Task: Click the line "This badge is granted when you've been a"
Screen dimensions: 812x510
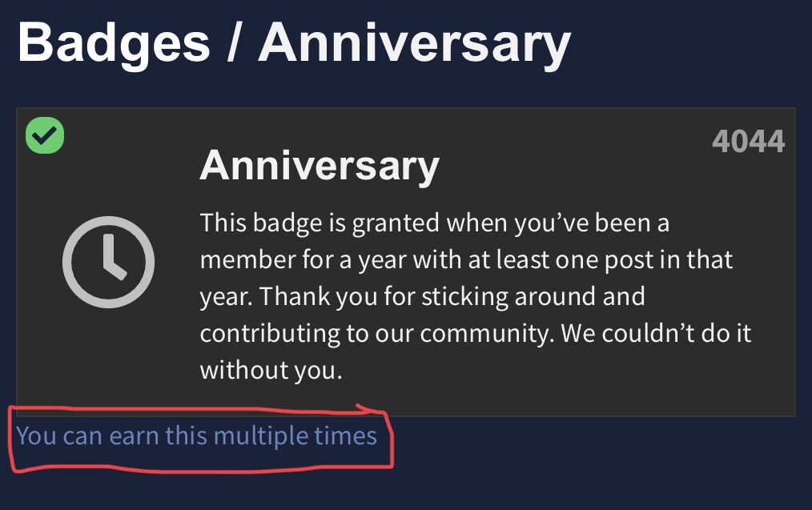Action: coord(435,223)
